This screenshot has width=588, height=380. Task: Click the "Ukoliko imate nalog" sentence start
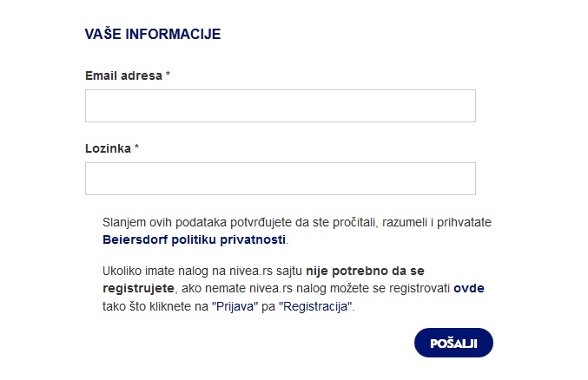pyautogui.click(x=155, y=271)
